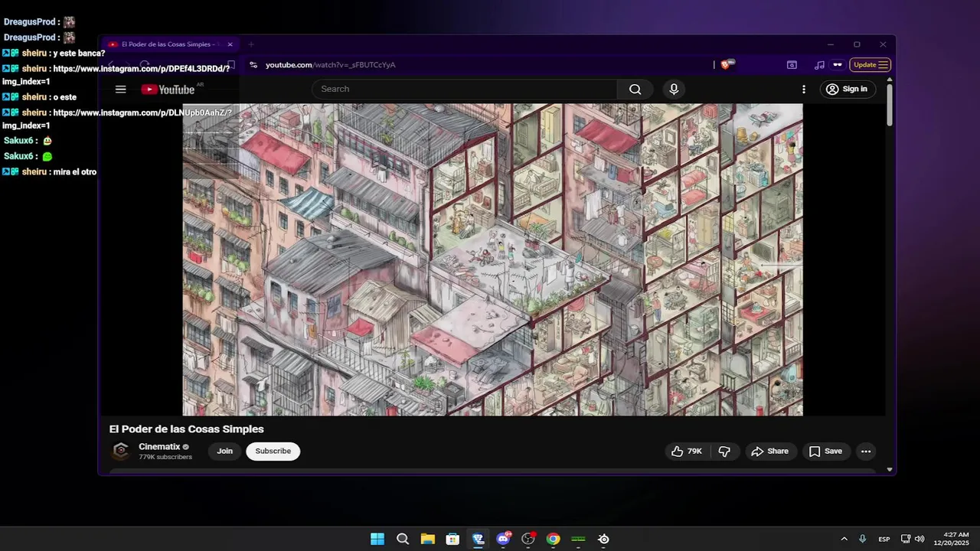The height and width of the screenshot is (551, 980).
Task: Share the video
Action: coord(770,452)
